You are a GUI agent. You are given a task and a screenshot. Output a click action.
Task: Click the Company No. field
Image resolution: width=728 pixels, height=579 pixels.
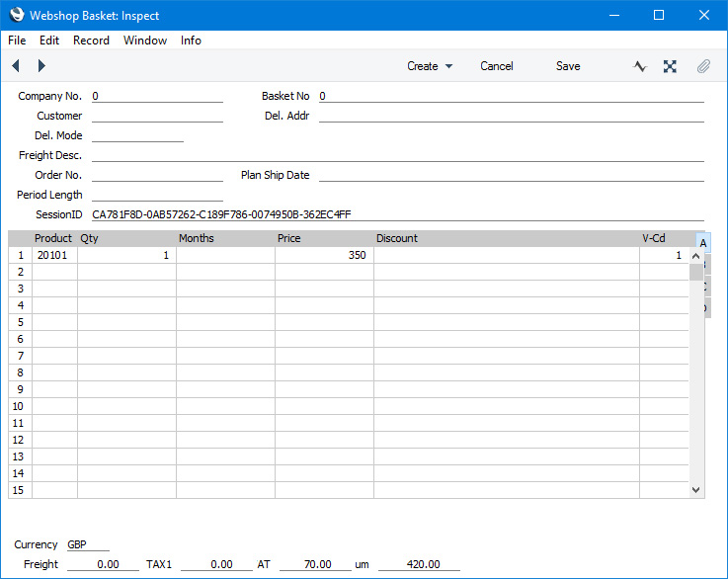click(157, 96)
